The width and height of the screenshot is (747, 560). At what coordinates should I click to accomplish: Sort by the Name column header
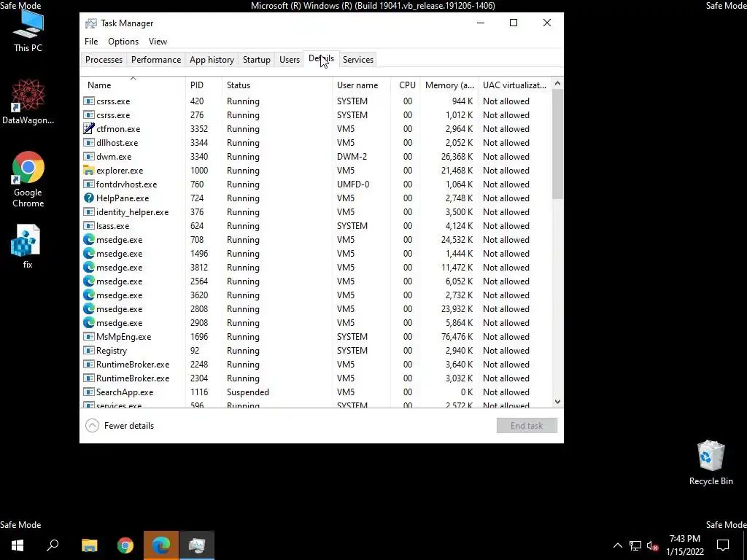[133, 85]
